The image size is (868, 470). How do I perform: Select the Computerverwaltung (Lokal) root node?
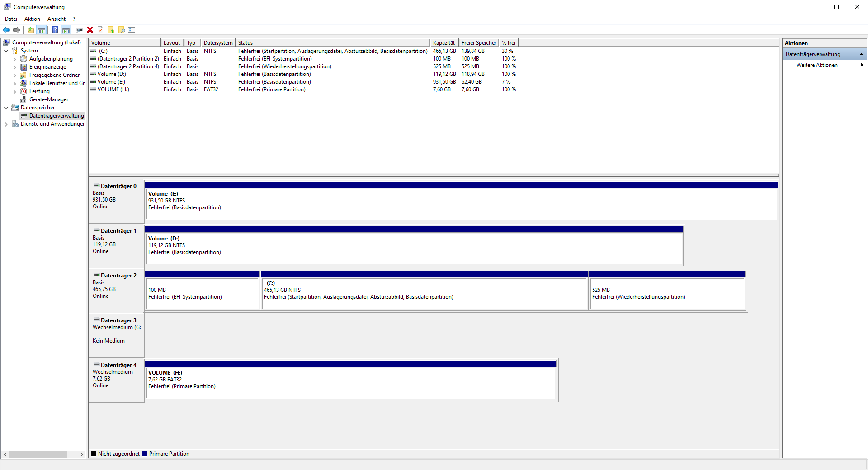47,42
